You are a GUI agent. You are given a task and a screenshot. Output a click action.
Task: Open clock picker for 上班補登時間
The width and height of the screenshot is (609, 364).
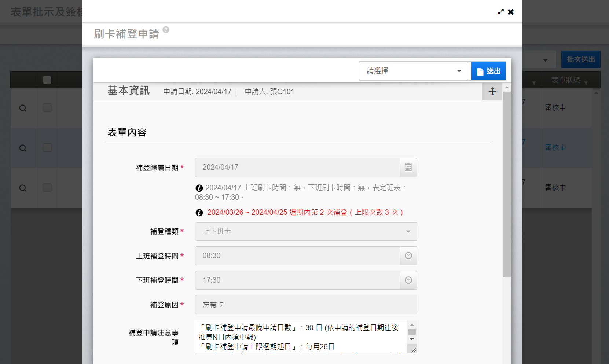[408, 256]
